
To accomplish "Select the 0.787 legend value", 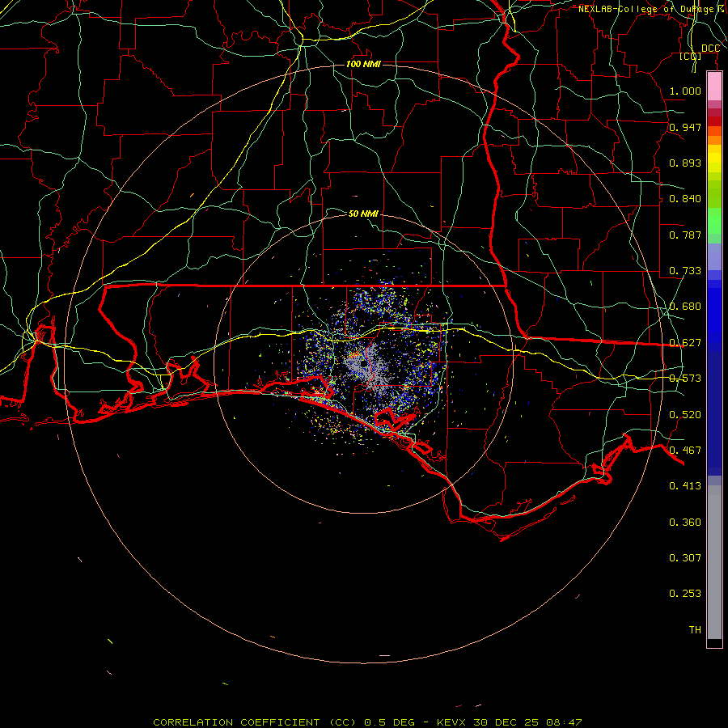I will click(x=685, y=235).
